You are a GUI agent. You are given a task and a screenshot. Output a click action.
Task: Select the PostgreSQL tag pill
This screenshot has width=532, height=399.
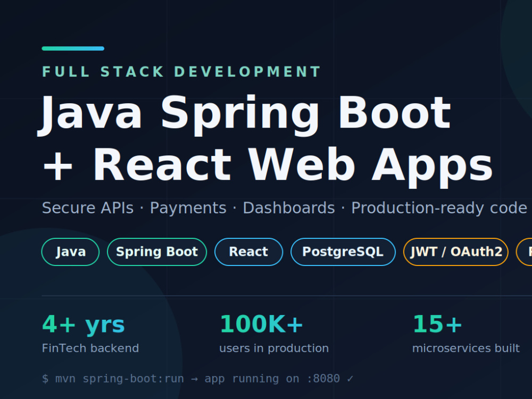[343, 252]
